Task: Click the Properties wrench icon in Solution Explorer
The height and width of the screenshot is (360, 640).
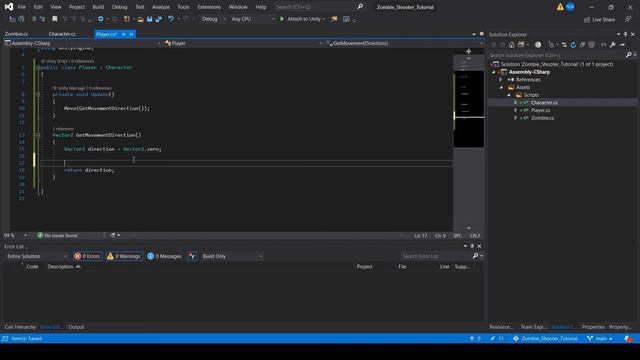Action: tap(613, 45)
